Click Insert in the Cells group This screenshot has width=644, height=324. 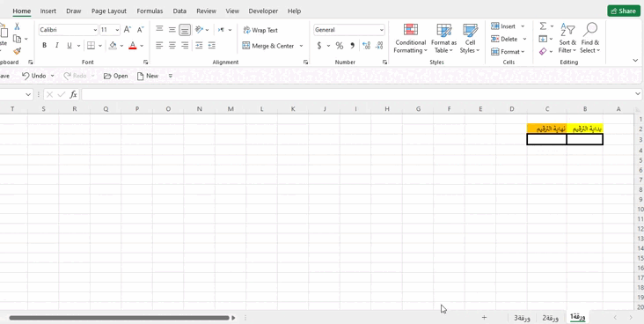[x=508, y=26]
